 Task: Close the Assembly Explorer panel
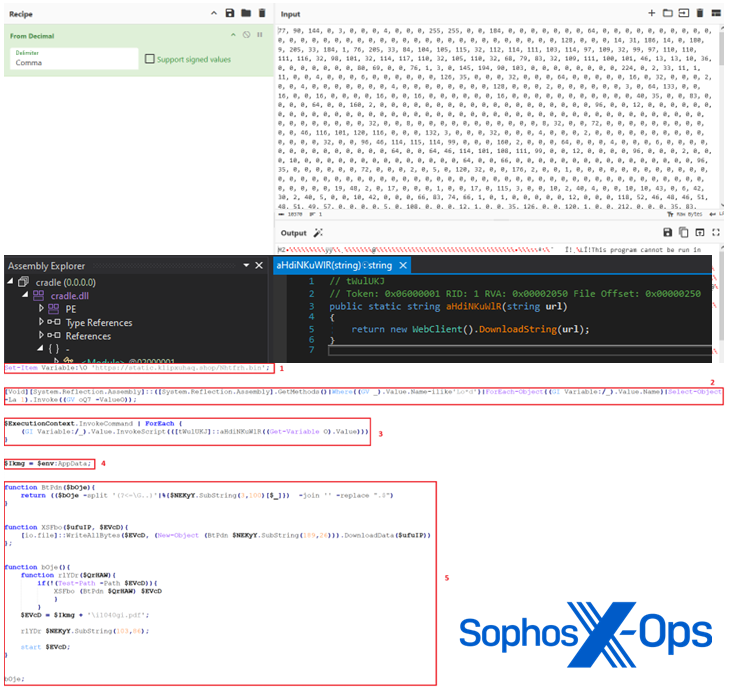click(259, 265)
